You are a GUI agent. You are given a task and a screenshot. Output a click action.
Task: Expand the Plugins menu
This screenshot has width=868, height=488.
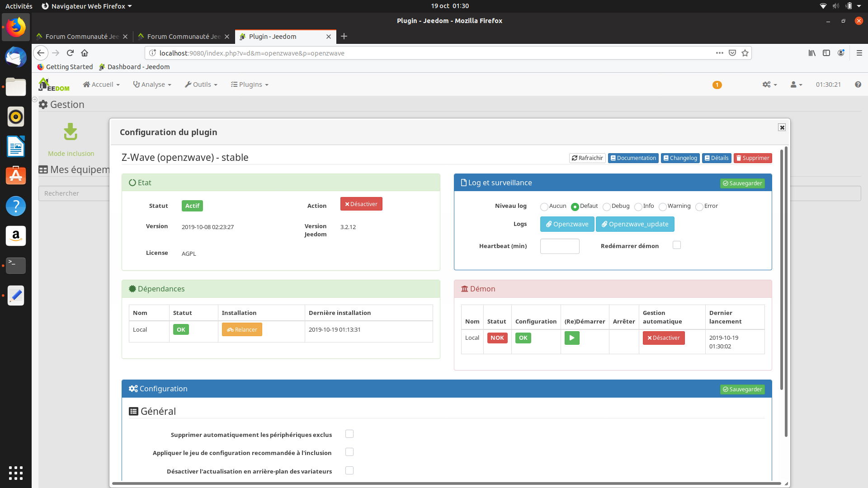(x=250, y=84)
